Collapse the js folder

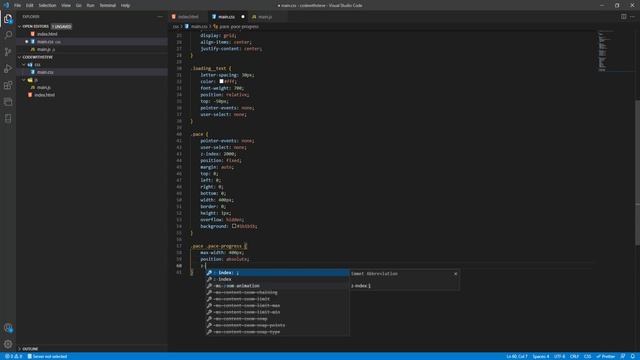[24, 80]
